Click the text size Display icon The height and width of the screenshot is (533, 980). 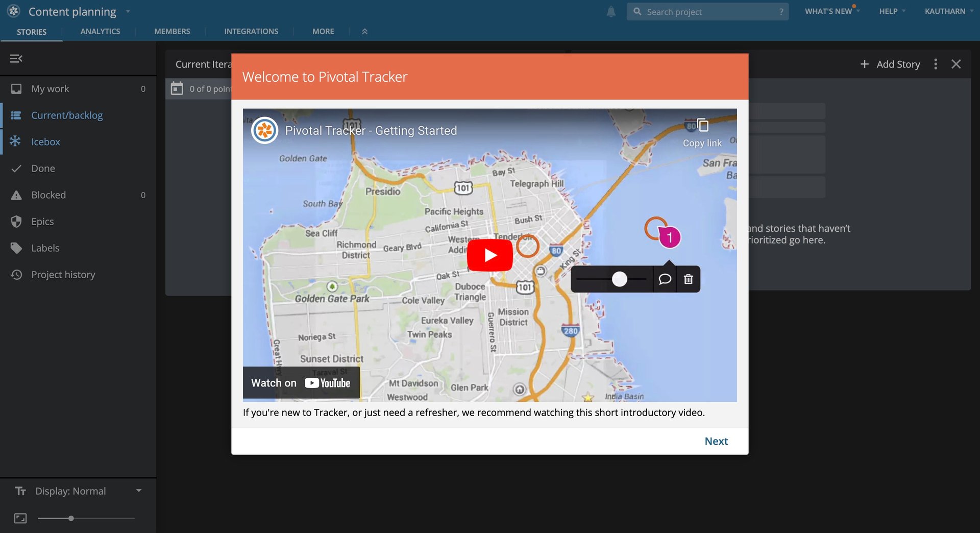pyautogui.click(x=20, y=491)
